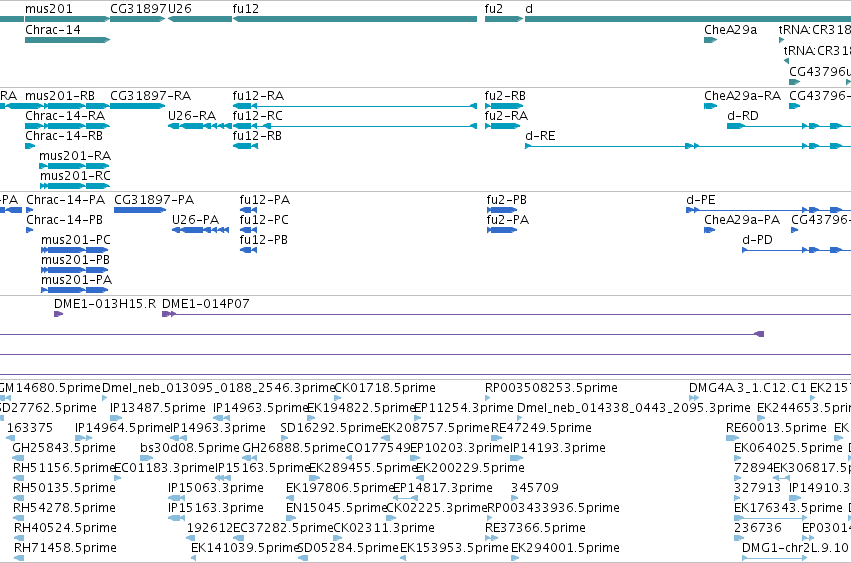Screen dimensions: 851x563
Task: Select the mus201-PB protein label
Action: [75, 260]
